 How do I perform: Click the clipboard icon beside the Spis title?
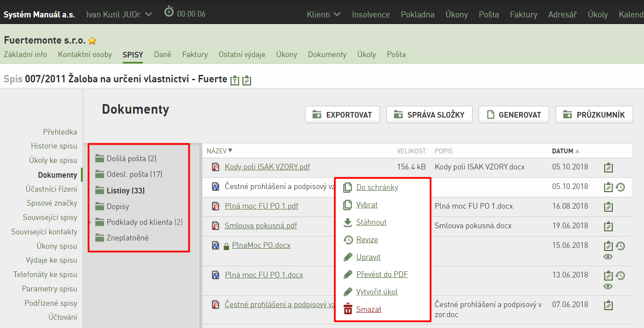point(247,80)
